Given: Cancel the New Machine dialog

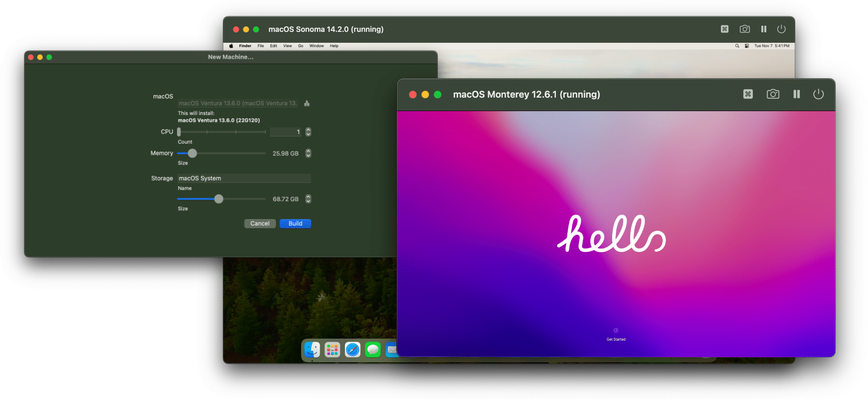Looking at the screenshot, I should click(x=260, y=224).
